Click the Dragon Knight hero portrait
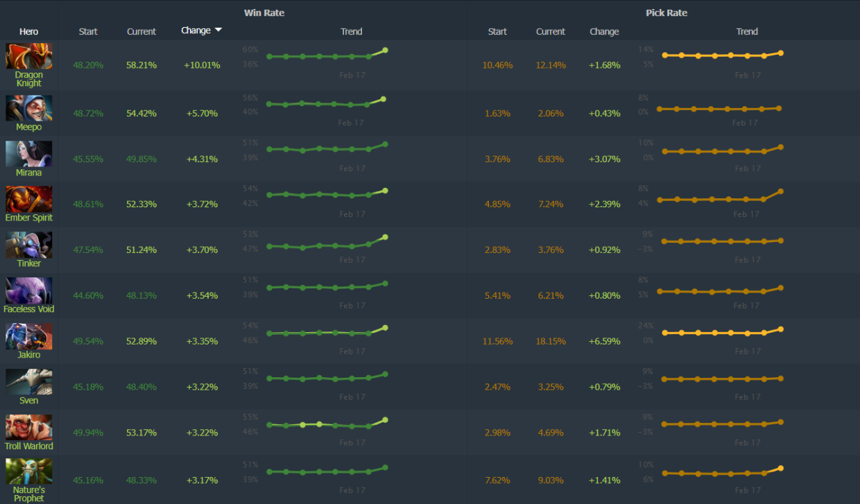Screen dimensions: 860x504 [28, 56]
